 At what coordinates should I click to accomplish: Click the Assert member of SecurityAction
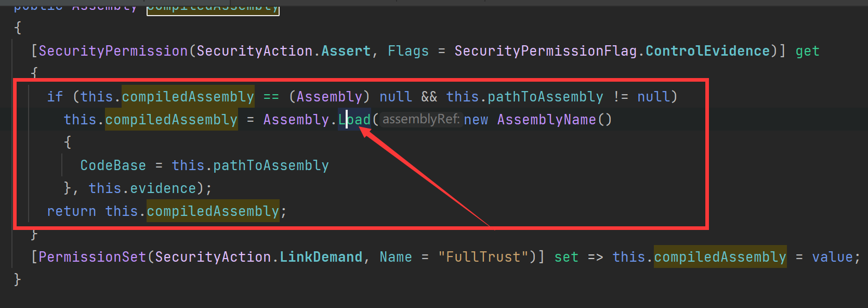pos(346,51)
